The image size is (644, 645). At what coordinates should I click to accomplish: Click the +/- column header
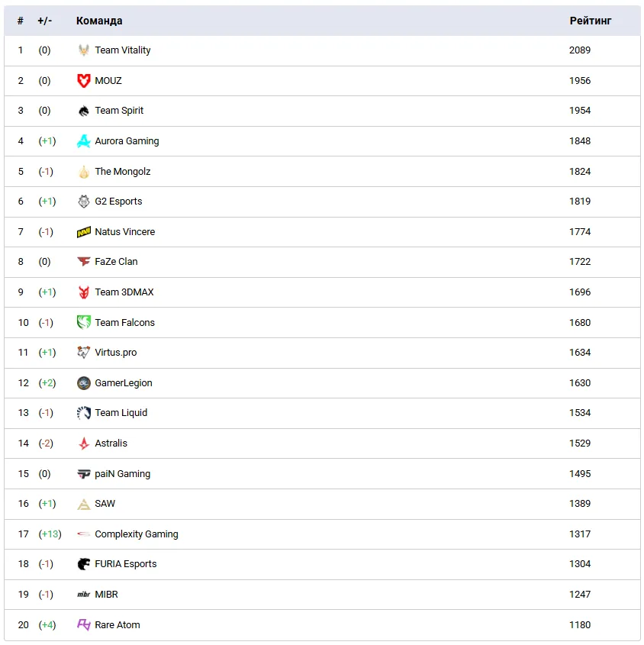[x=44, y=21]
